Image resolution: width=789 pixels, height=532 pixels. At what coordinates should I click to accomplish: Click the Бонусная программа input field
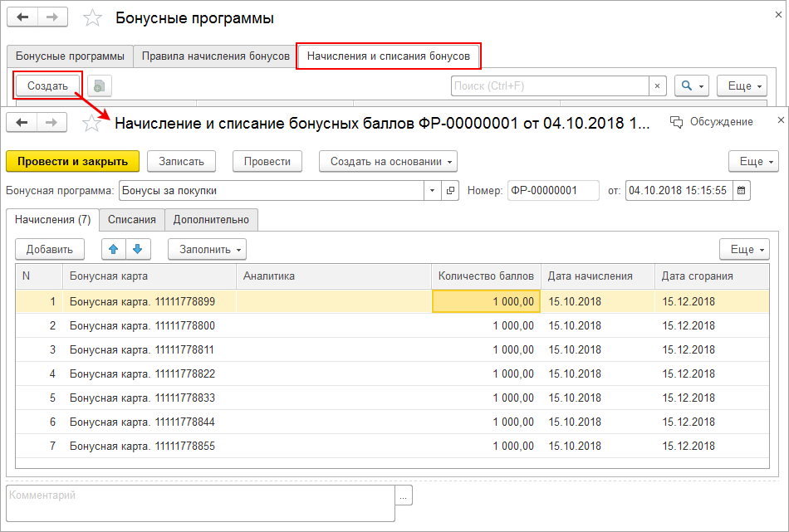(x=272, y=191)
